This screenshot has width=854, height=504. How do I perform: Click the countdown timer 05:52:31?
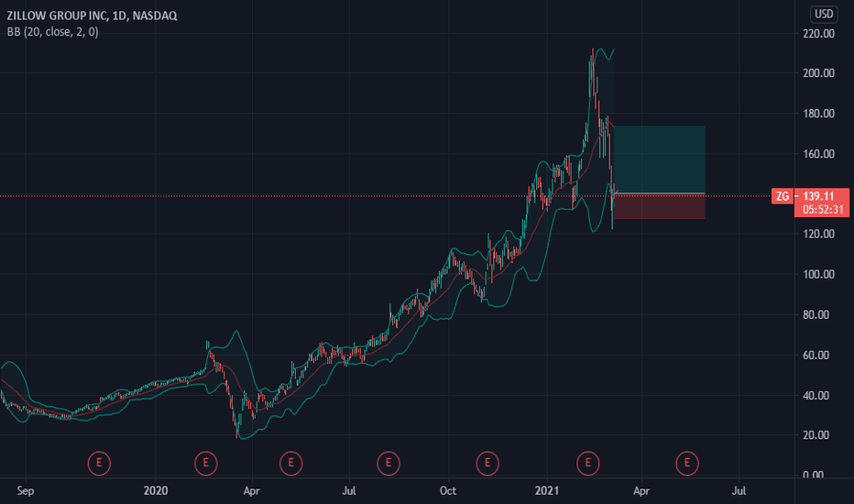pos(823,210)
